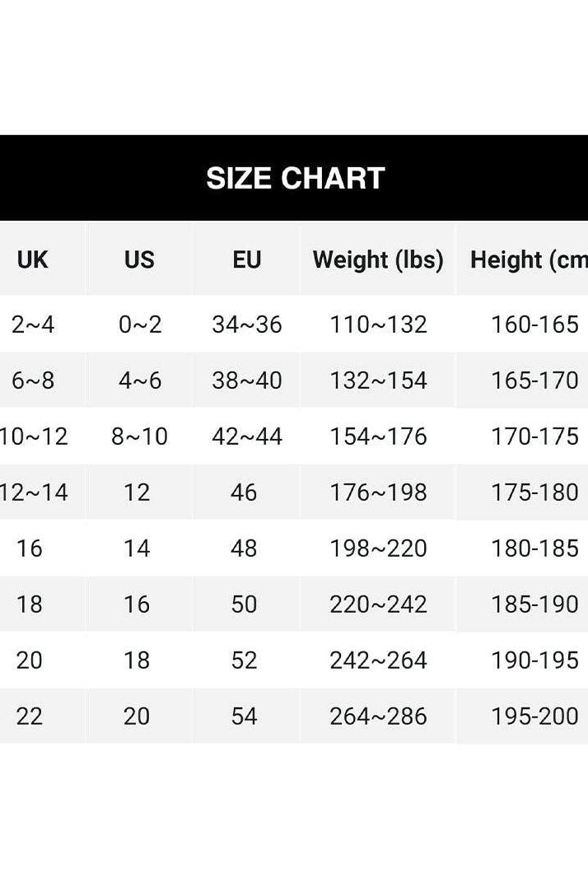
Task: Click the EU column header
Action: [x=246, y=260]
